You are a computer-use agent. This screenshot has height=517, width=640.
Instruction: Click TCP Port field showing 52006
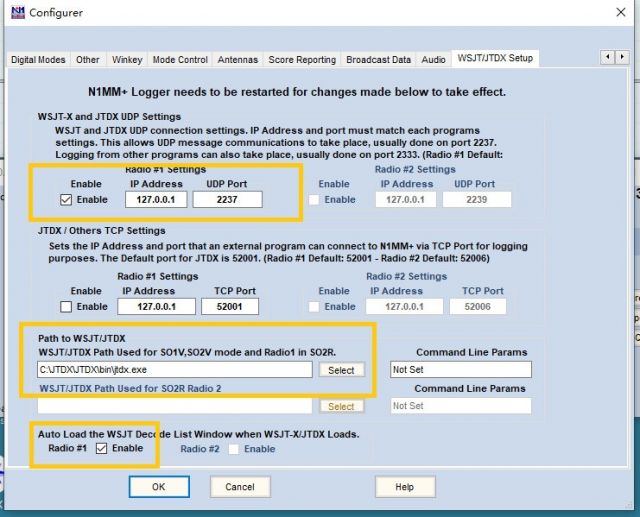coord(478,306)
